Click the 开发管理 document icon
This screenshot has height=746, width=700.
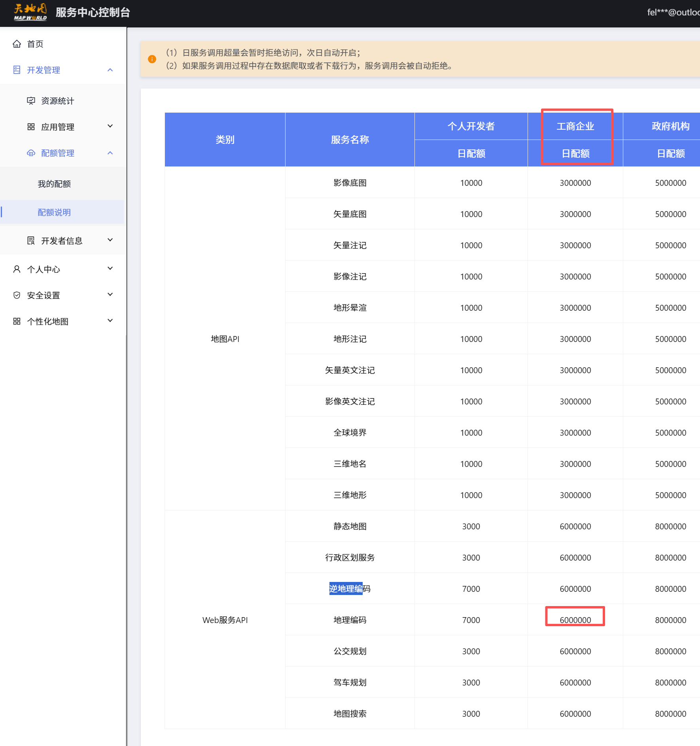point(17,70)
